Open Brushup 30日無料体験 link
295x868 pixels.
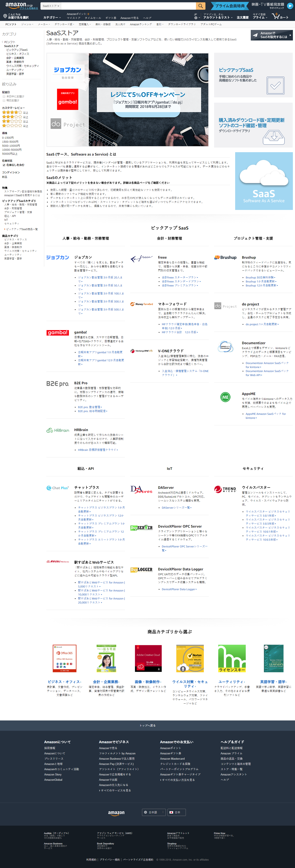[260, 278]
